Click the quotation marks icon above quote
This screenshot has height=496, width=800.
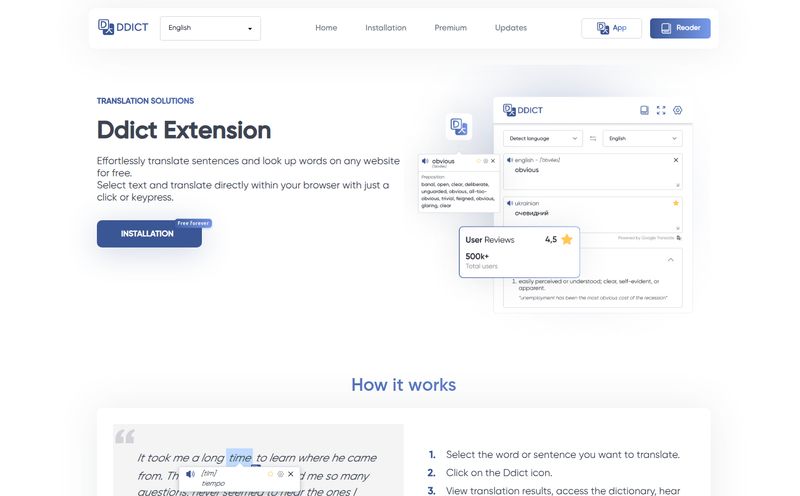[x=125, y=436]
